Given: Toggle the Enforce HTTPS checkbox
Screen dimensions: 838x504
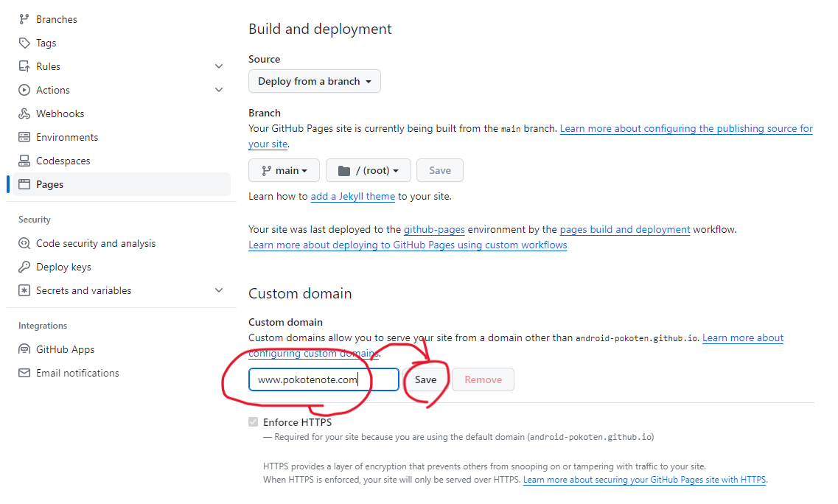Looking at the screenshot, I should [254, 422].
